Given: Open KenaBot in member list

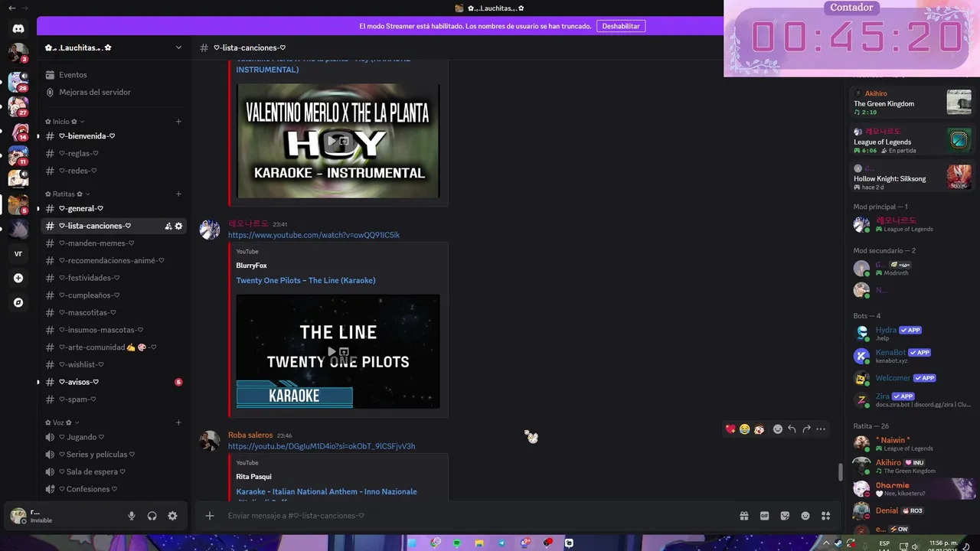Looking at the screenshot, I should pos(911,356).
